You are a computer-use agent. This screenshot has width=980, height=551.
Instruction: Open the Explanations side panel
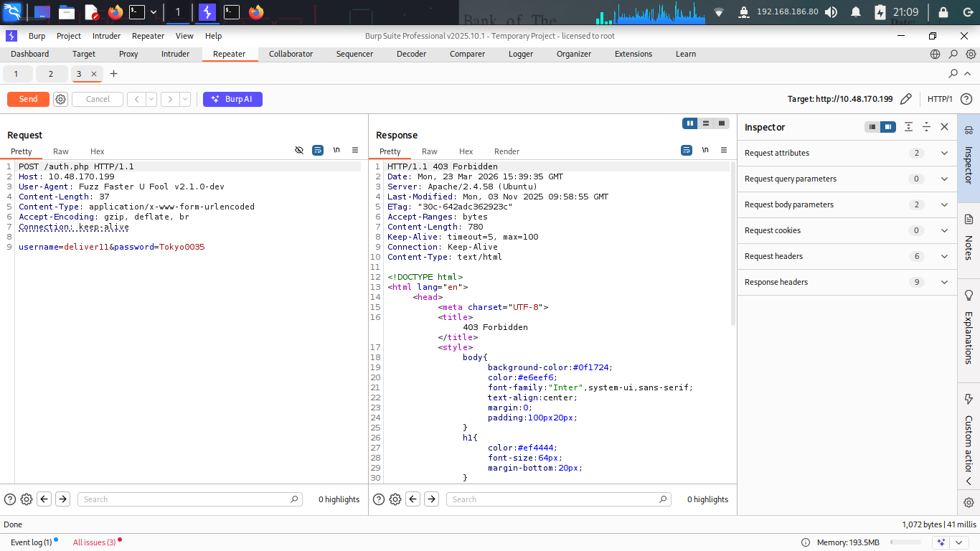coord(969,329)
